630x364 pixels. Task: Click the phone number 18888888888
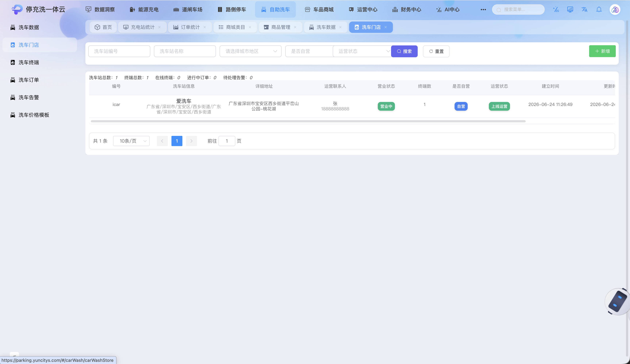click(x=335, y=109)
